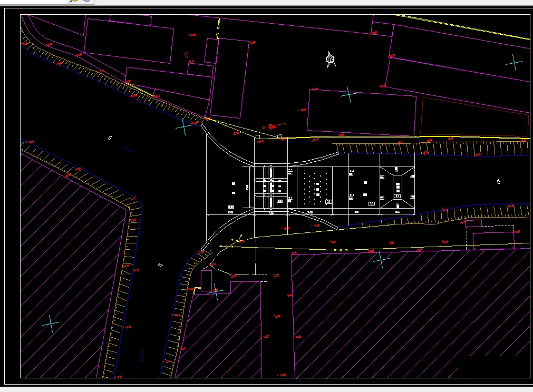
Task: Click the dotted grid block in the white structure
Action: (x=315, y=188)
